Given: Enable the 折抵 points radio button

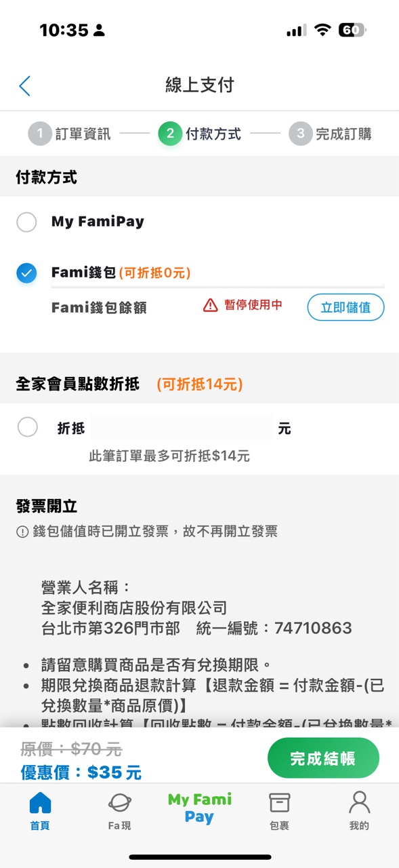Looking at the screenshot, I should (28, 427).
